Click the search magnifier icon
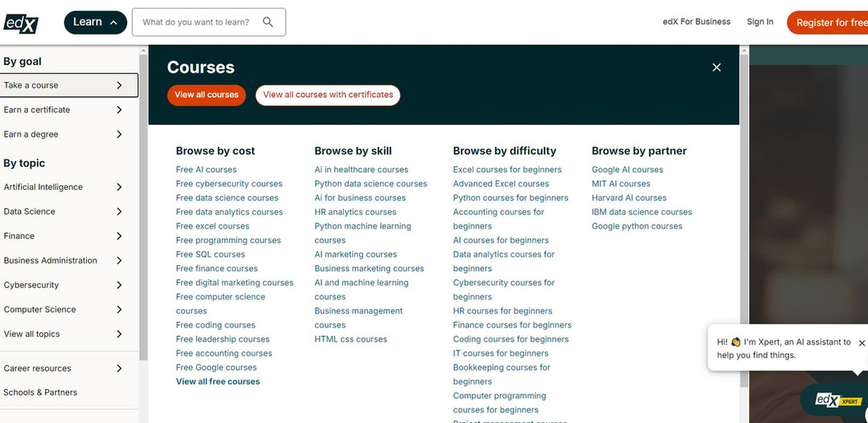 pos(268,23)
